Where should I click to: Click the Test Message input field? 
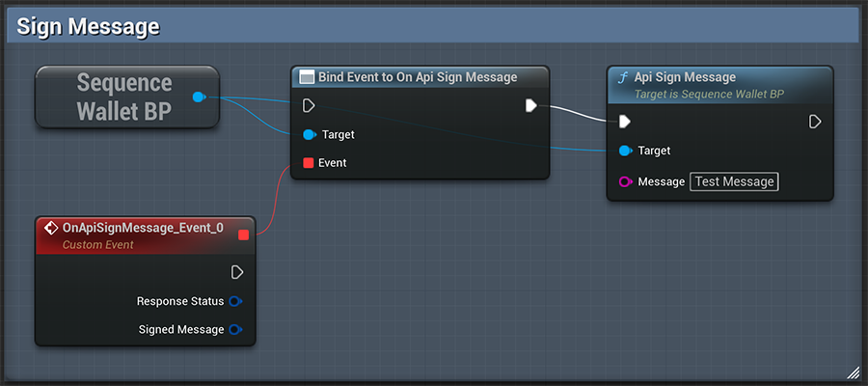coord(734,181)
